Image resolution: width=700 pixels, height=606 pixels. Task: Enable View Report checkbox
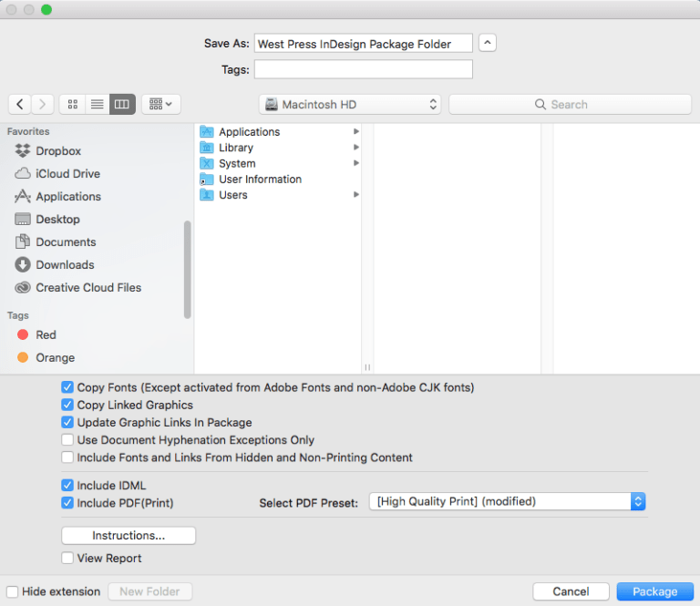point(67,558)
